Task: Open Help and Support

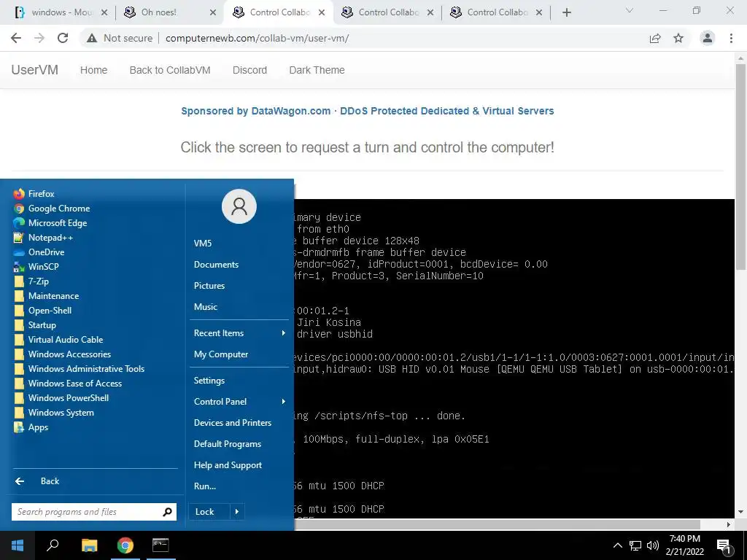Action: point(228,465)
